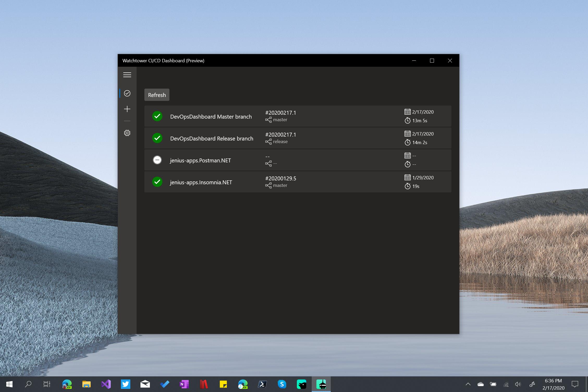The height and width of the screenshot is (392, 588).
Task: Maximize the Watchtower window
Action: pos(432,60)
